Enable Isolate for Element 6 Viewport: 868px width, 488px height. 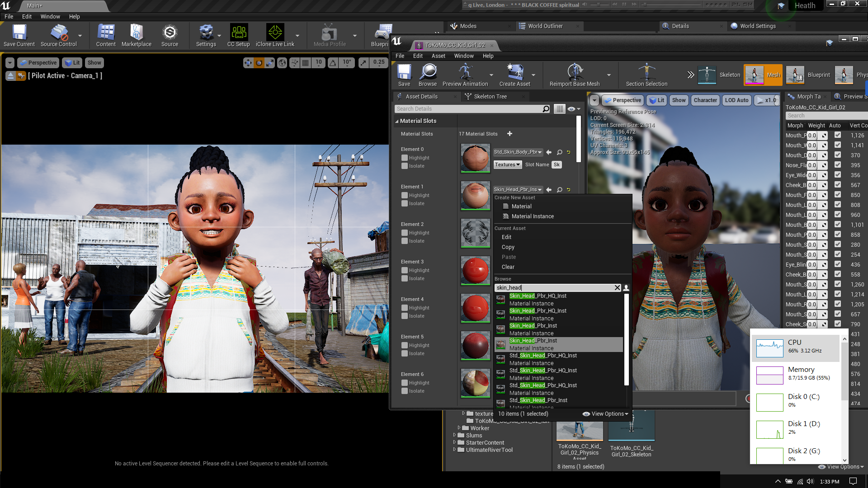405,391
